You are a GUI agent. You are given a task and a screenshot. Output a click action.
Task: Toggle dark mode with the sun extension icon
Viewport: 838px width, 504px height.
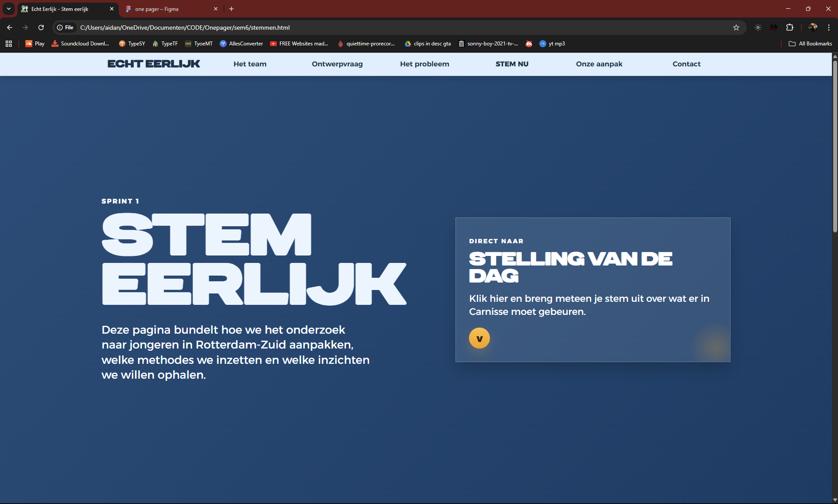[758, 28]
